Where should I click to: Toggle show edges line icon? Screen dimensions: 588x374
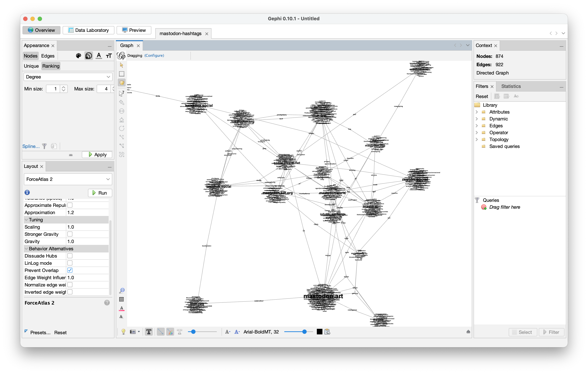(x=160, y=332)
